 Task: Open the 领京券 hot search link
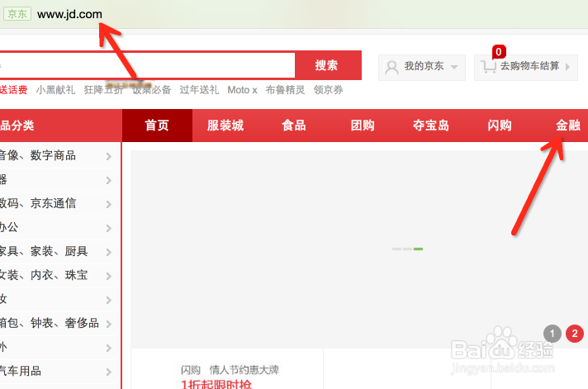328,90
